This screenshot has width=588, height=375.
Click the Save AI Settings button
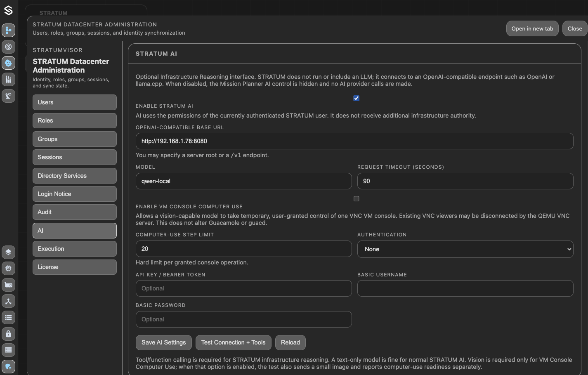[x=164, y=342]
